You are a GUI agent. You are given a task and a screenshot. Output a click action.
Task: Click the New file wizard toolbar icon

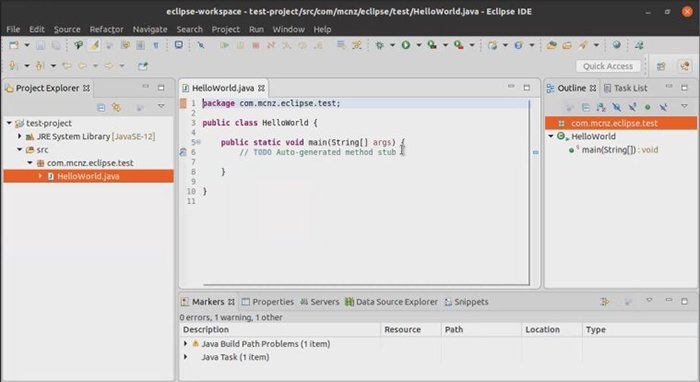(14, 45)
